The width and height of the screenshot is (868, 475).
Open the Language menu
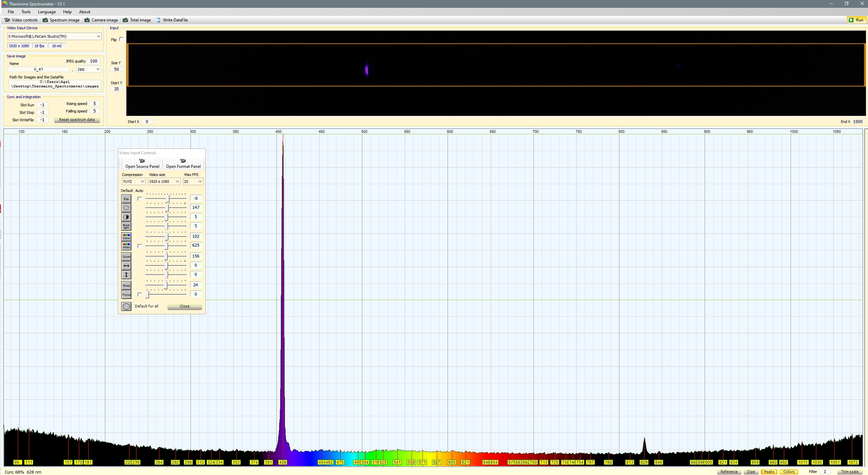coord(47,12)
